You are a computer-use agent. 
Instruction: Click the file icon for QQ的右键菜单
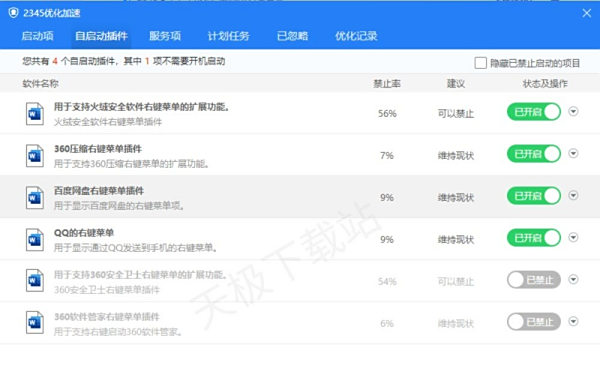[x=35, y=240]
